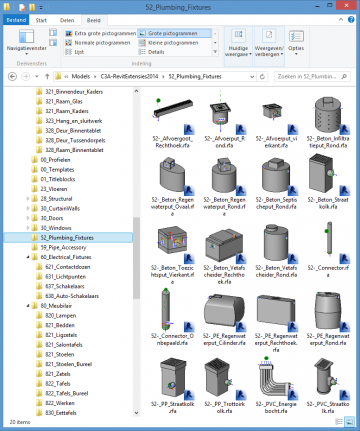Toggle the details pane icon

click(53, 43)
